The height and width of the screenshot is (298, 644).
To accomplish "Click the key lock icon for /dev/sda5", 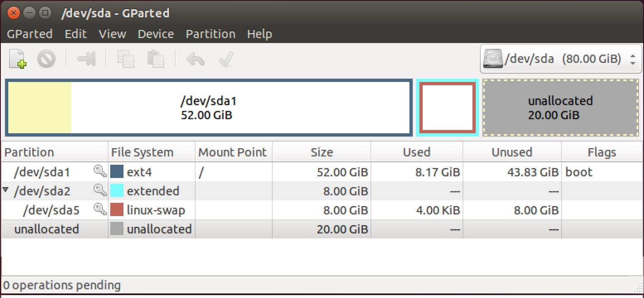I will point(100,210).
